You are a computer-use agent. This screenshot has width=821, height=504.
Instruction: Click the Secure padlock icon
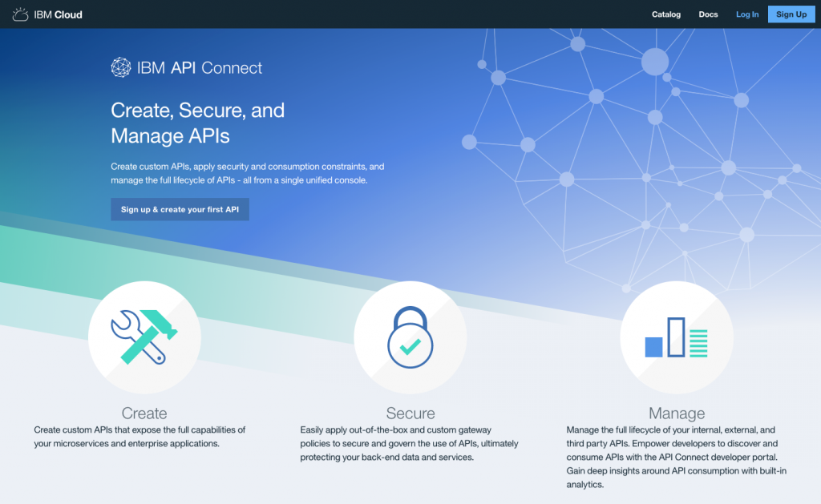tap(410, 337)
